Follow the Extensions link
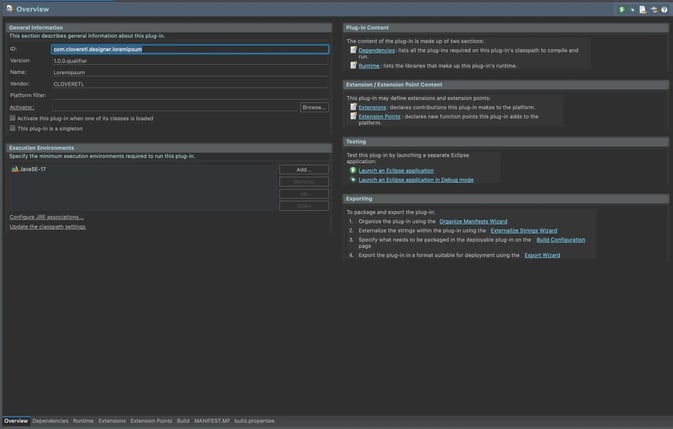Viewport: 673px width, 429px height. [373, 107]
